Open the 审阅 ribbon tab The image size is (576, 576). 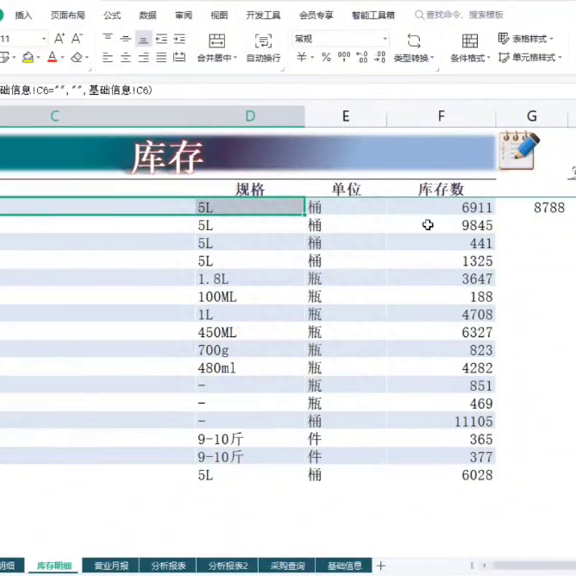[x=183, y=15]
